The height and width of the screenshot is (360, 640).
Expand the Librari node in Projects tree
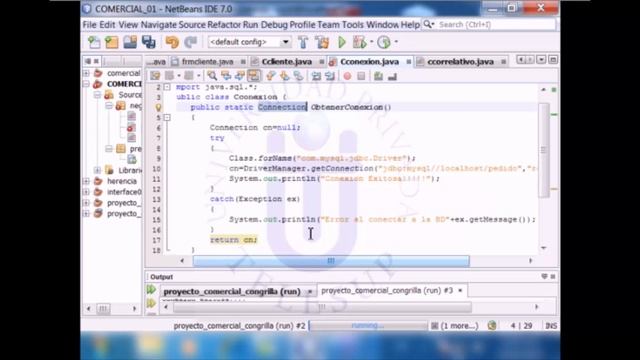98,170
